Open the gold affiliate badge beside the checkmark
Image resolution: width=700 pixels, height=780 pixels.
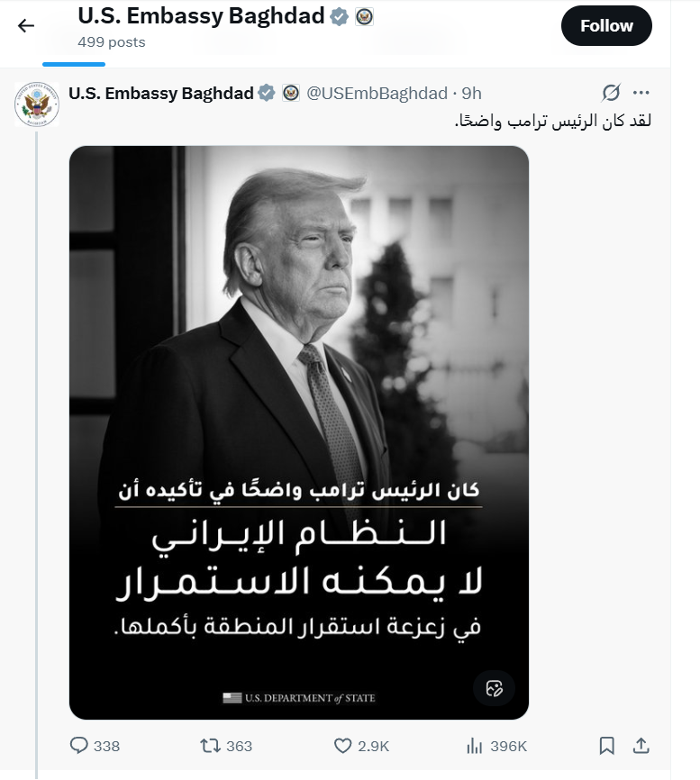click(x=363, y=16)
